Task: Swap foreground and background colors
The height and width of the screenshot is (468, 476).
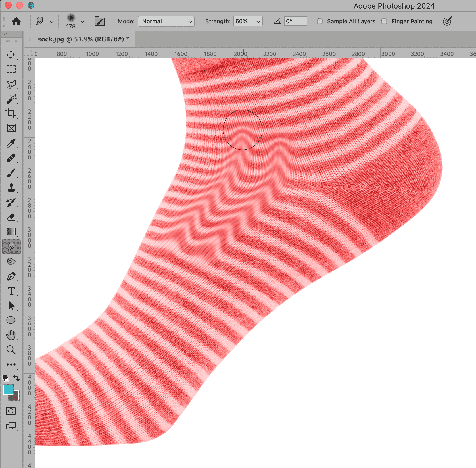Action: click(x=16, y=378)
